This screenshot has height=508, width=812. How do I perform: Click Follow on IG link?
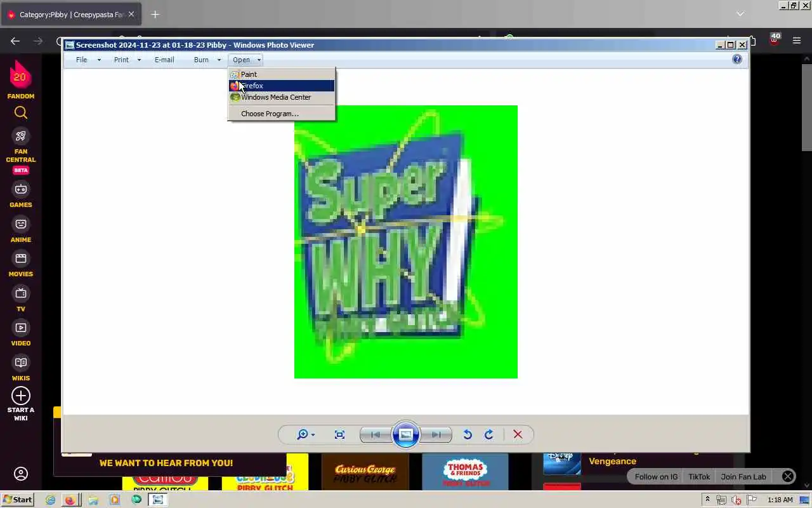[x=656, y=477]
